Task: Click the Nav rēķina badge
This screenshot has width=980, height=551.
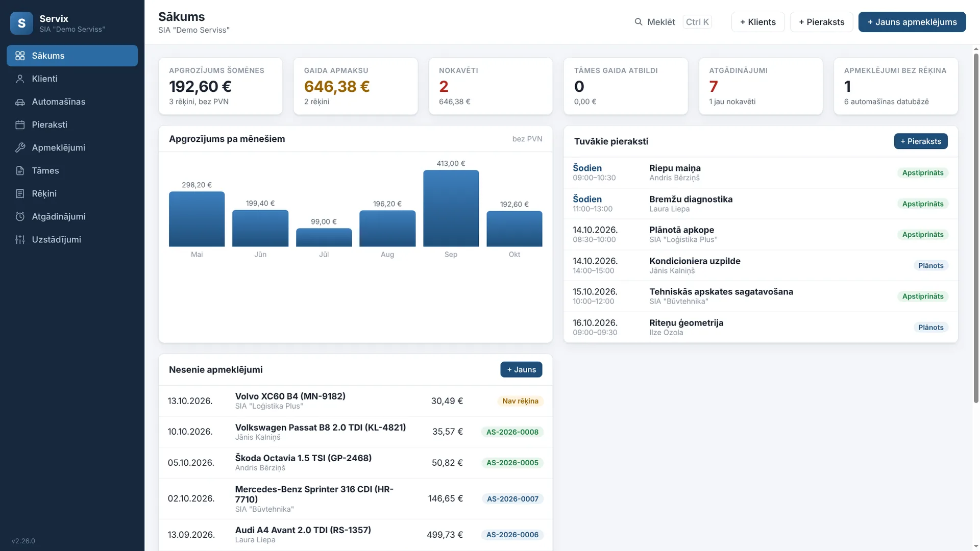Action: coord(520,401)
